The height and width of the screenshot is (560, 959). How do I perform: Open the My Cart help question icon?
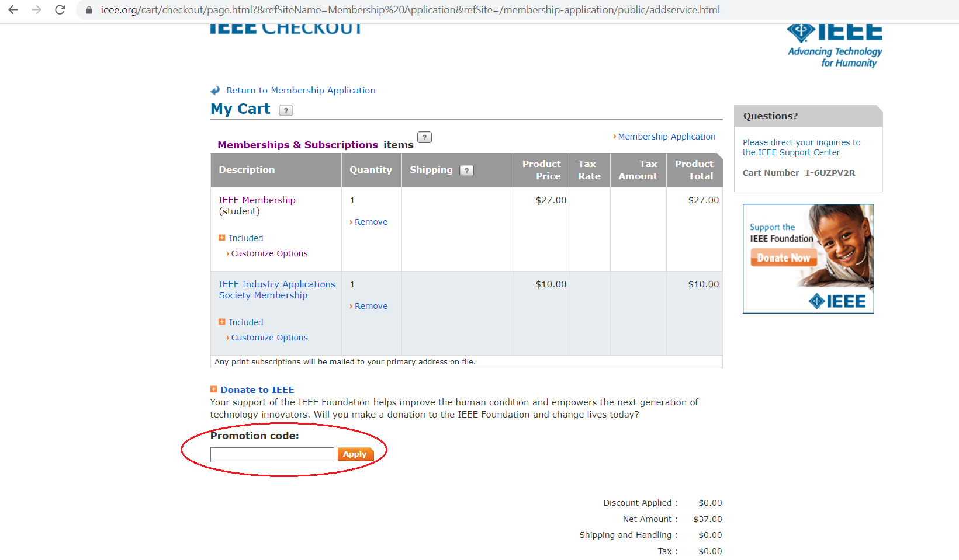click(286, 110)
